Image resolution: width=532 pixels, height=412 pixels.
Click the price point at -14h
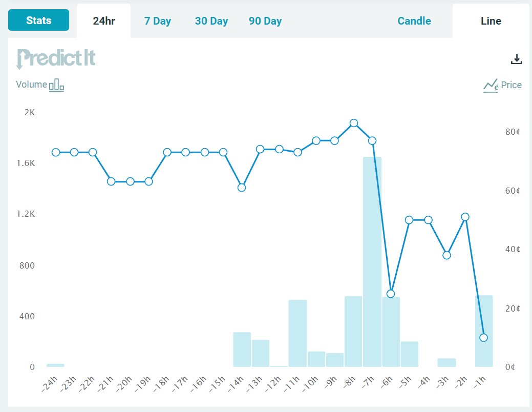coord(242,188)
